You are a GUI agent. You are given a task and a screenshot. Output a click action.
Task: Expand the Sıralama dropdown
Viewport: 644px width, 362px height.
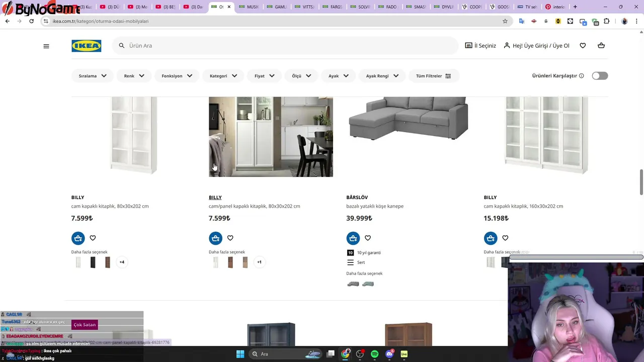click(93, 76)
